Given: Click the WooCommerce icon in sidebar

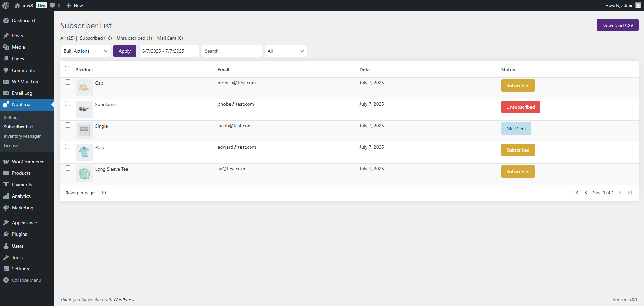Looking at the screenshot, I should pos(6,162).
